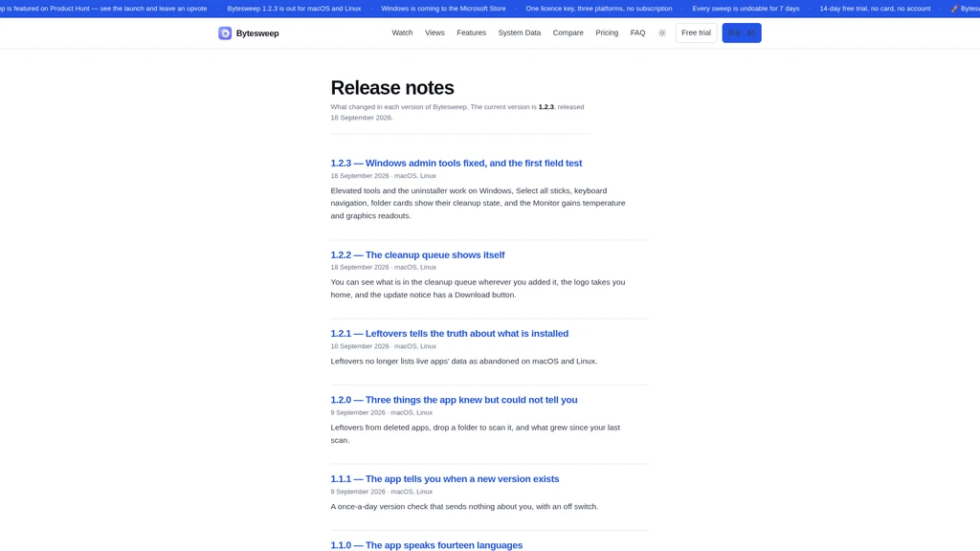Click the 'Elevated tools and the uninstaller' paragraph
Screen dimensions: 980x551
479,203
